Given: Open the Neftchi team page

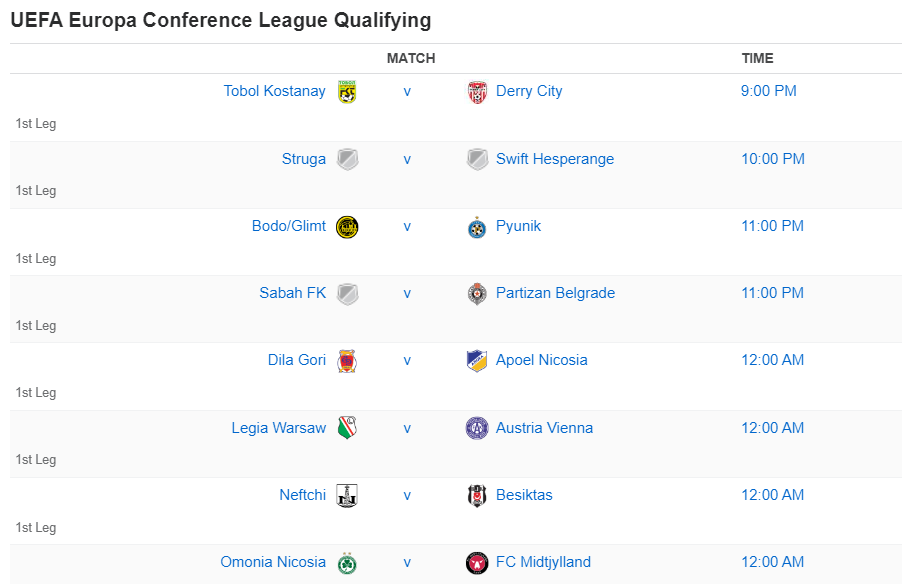Looking at the screenshot, I should coord(302,494).
